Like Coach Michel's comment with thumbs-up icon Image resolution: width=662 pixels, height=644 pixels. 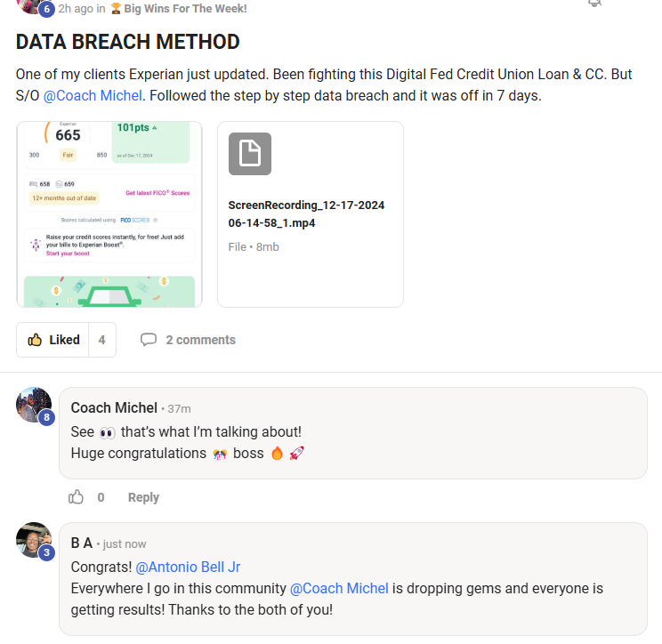pyautogui.click(x=77, y=497)
